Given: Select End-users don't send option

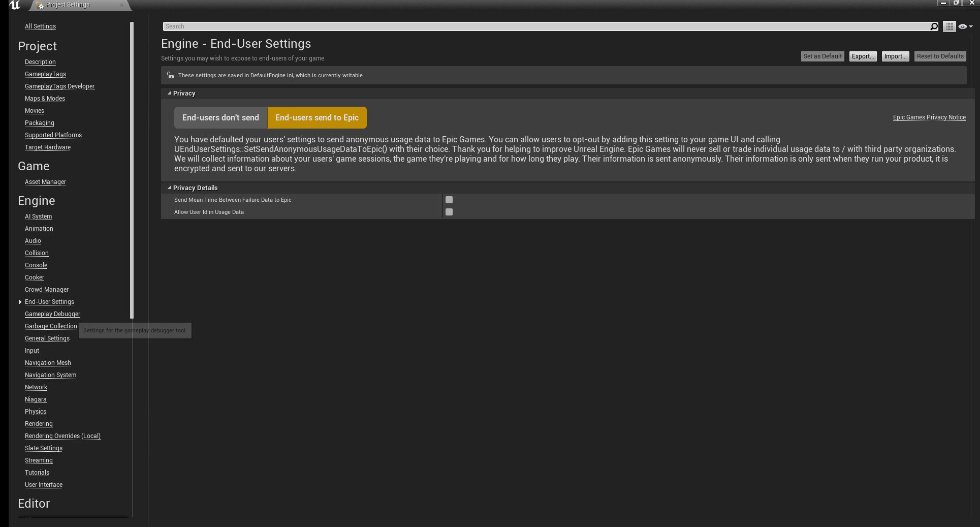Looking at the screenshot, I should tap(220, 117).
